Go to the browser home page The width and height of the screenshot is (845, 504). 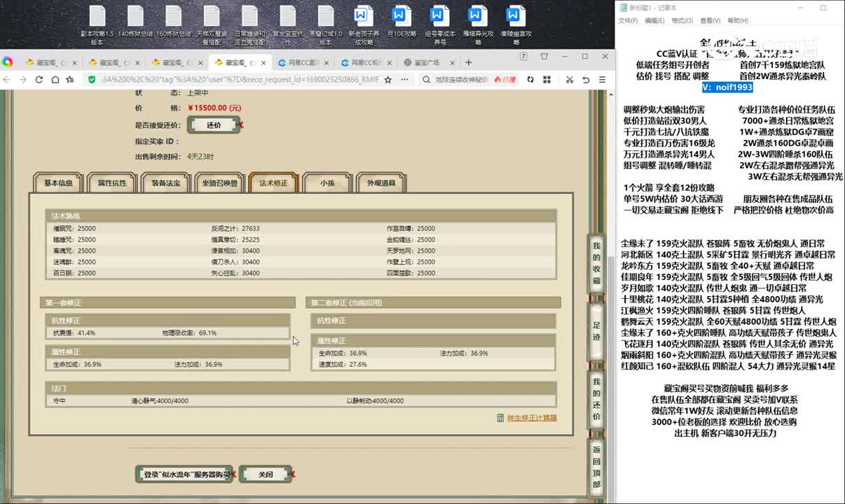(55, 80)
